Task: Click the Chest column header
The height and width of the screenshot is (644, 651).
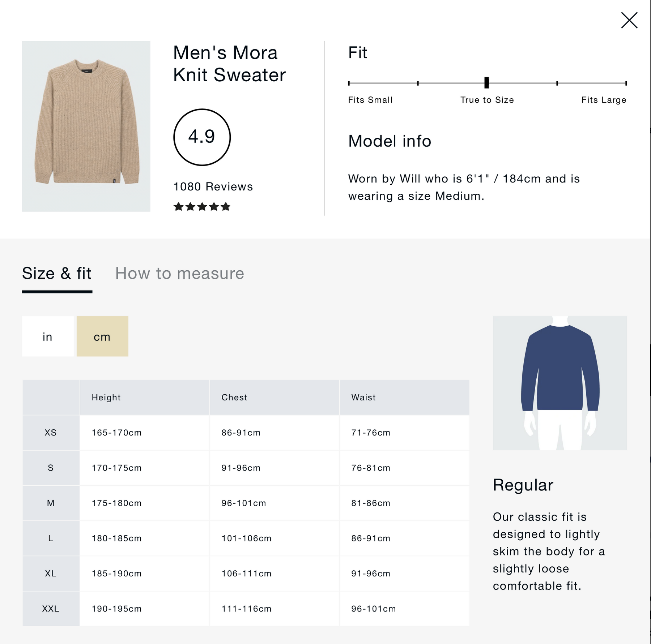Action: [234, 397]
